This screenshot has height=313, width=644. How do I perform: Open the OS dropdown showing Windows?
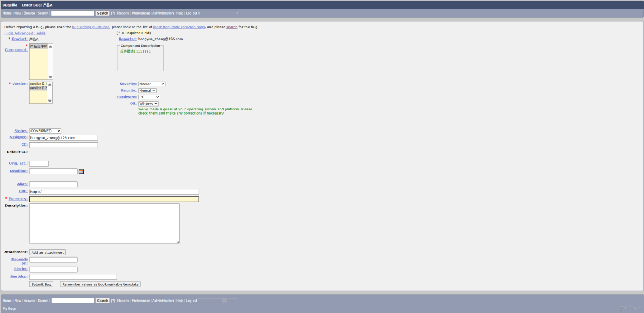(x=148, y=103)
